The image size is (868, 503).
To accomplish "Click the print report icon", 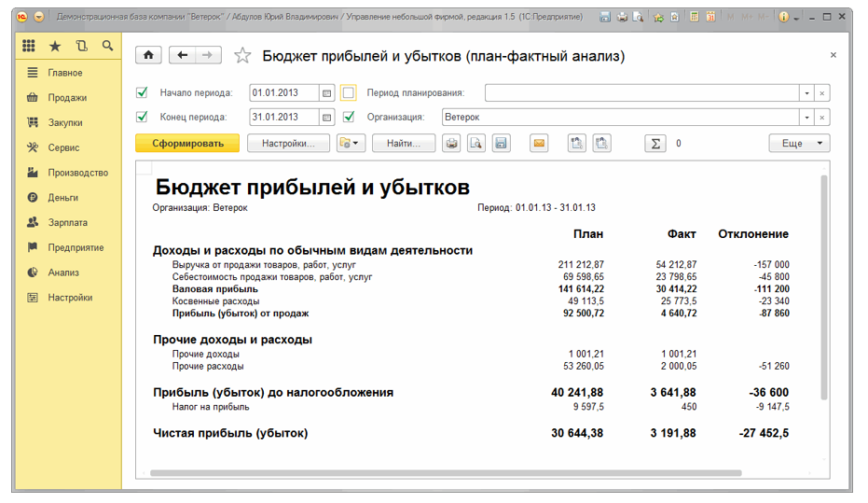I will coord(452,144).
